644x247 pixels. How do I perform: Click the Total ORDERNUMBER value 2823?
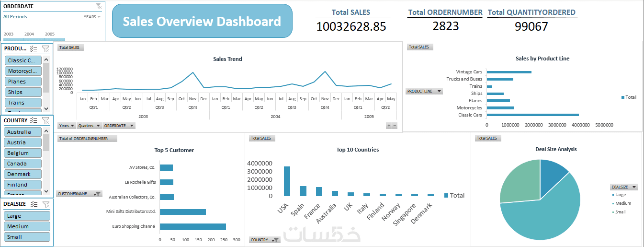tap(445, 26)
